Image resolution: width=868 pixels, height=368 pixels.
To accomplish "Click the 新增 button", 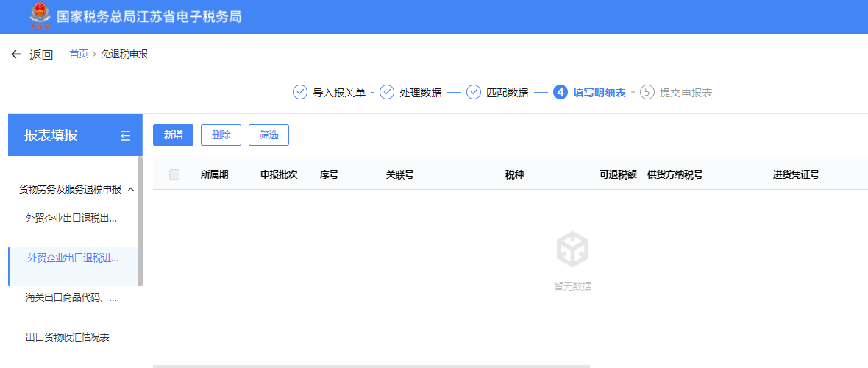I will (x=173, y=135).
